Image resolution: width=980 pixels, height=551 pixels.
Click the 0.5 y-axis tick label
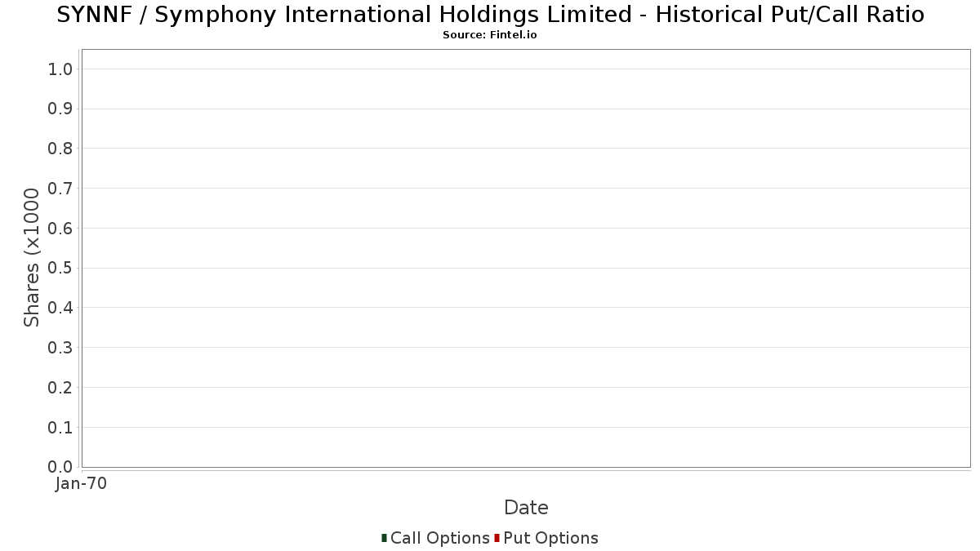(61, 268)
